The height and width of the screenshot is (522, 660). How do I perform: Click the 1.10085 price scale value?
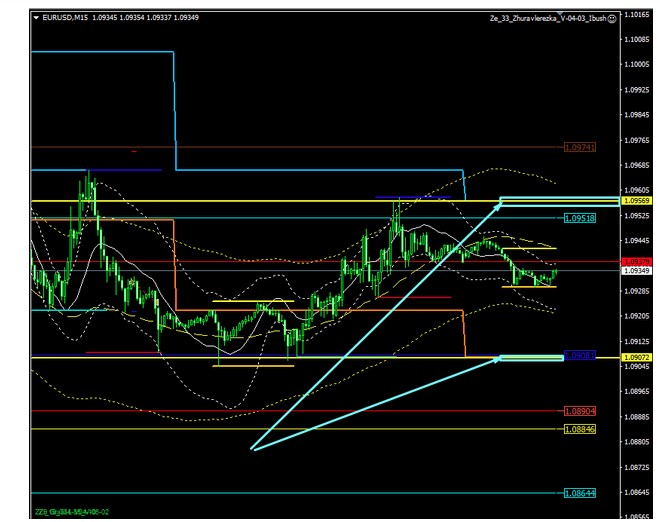(x=636, y=40)
